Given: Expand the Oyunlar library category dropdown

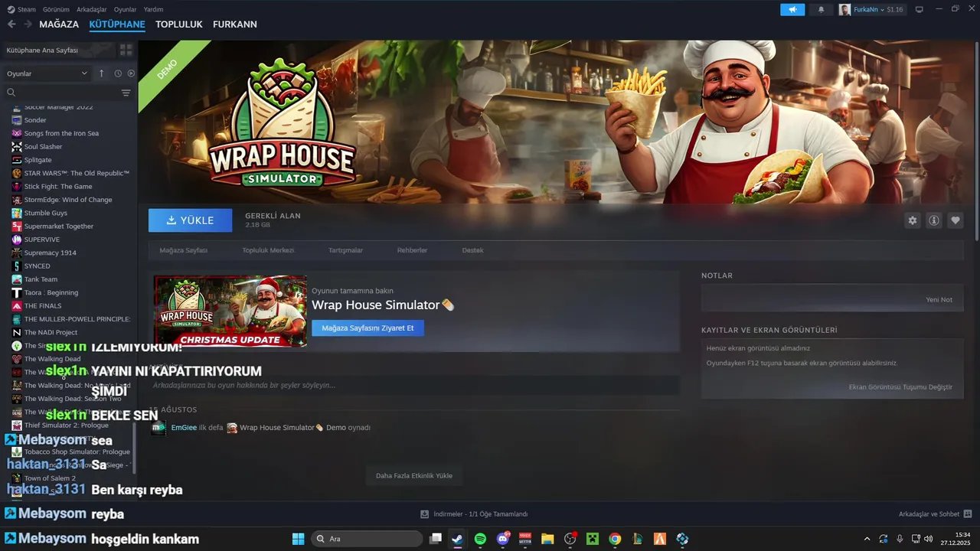Looking at the screenshot, I should click(47, 73).
